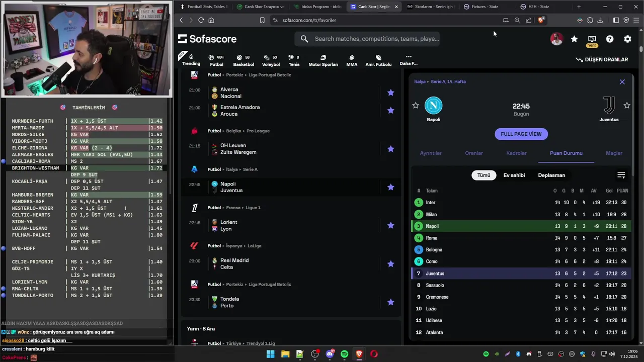
Task: Open Atalanta row in standings table
Action: pyautogui.click(x=521, y=332)
